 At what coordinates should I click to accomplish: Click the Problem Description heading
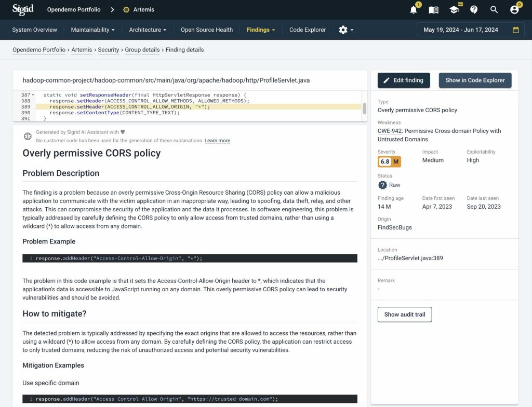tap(61, 173)
